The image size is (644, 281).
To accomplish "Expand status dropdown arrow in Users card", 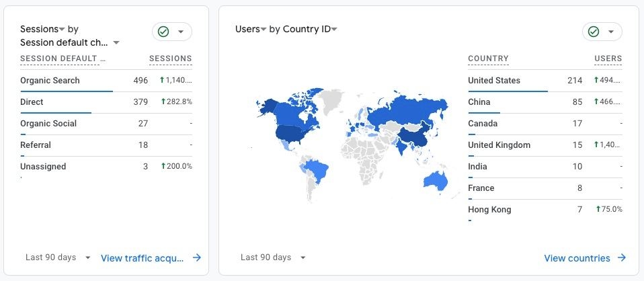I will tap(611, 32).
